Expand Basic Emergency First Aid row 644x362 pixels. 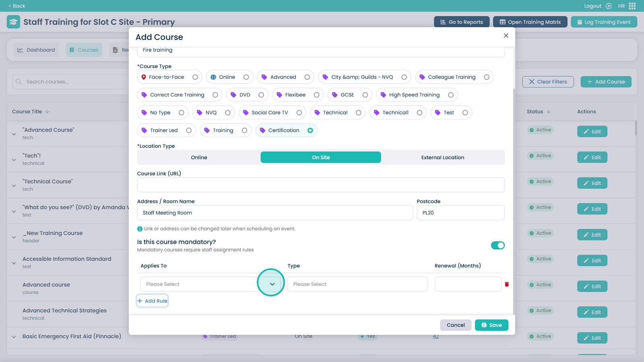[x=14, y=337]
